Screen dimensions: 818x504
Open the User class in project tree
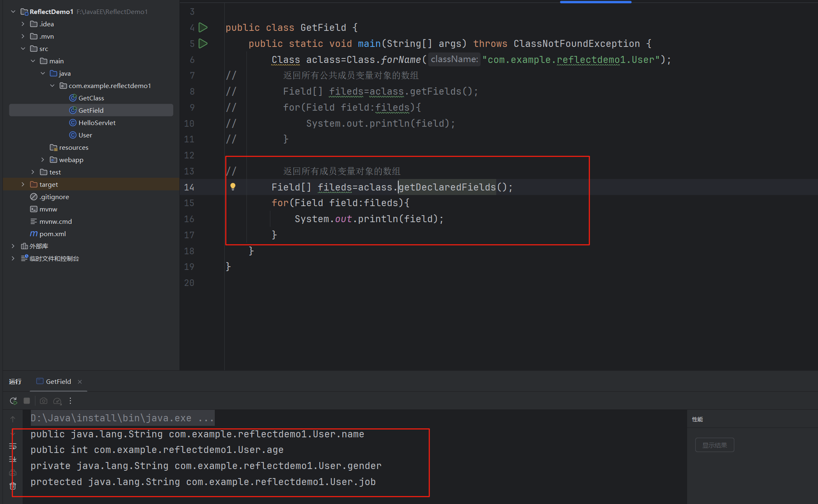click(x=85, y=135)
